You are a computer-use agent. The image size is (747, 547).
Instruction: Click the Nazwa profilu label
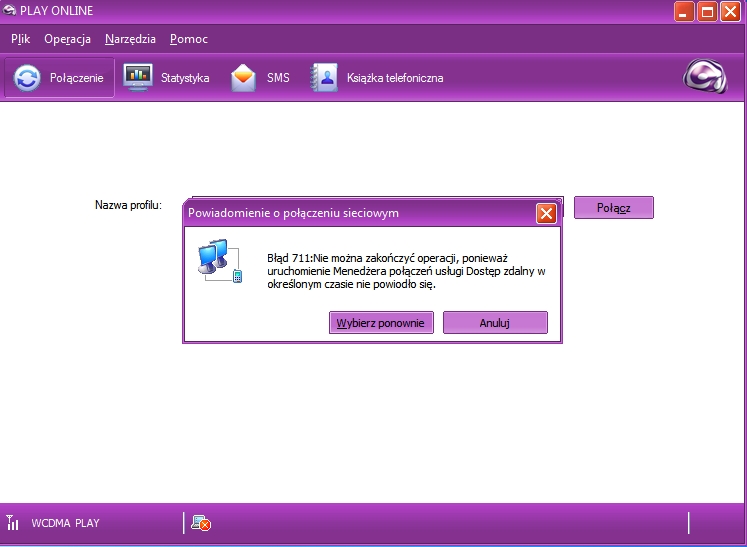[128, 205]
